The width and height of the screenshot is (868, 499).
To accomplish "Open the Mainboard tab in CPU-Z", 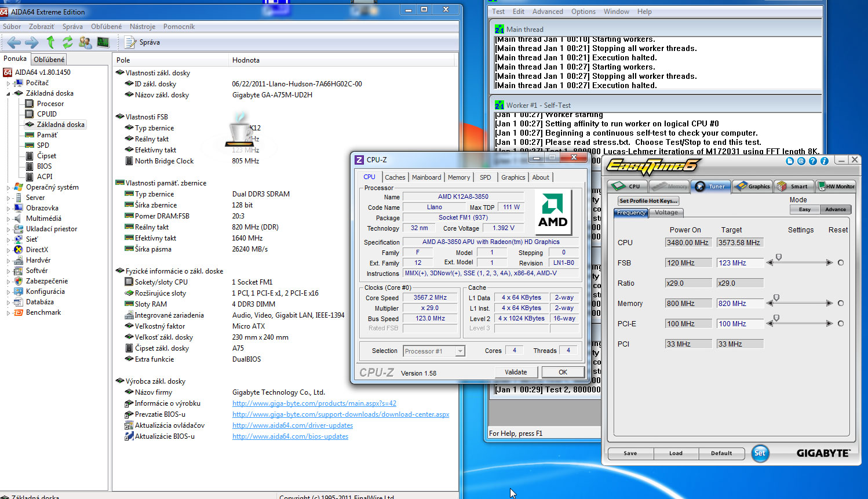I will tap(426, 177).
